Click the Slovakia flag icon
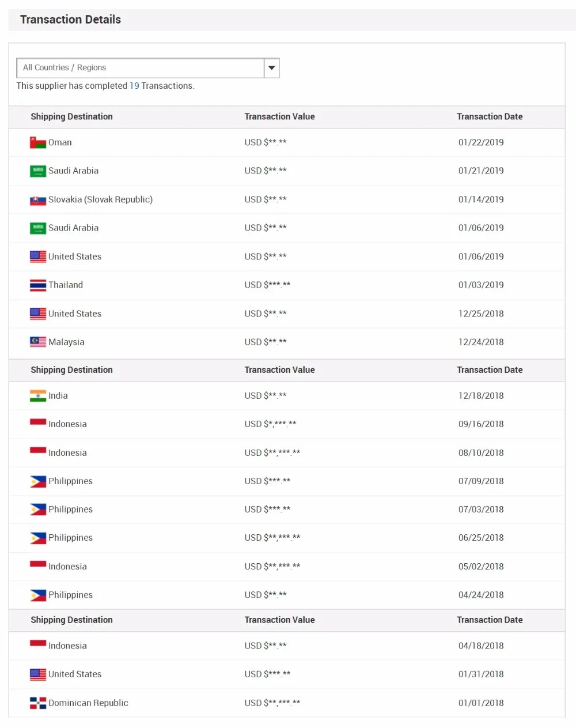Viewport: 576px width, 728px height. click(x=38, y=200)
